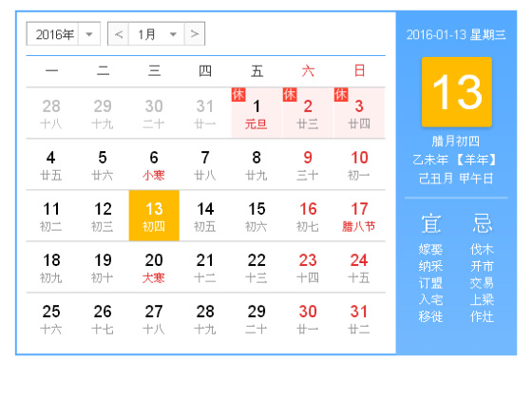This screenshot has width=532, height=399.
Task: Click the 宜 heading in side panel
Action: 431,223
